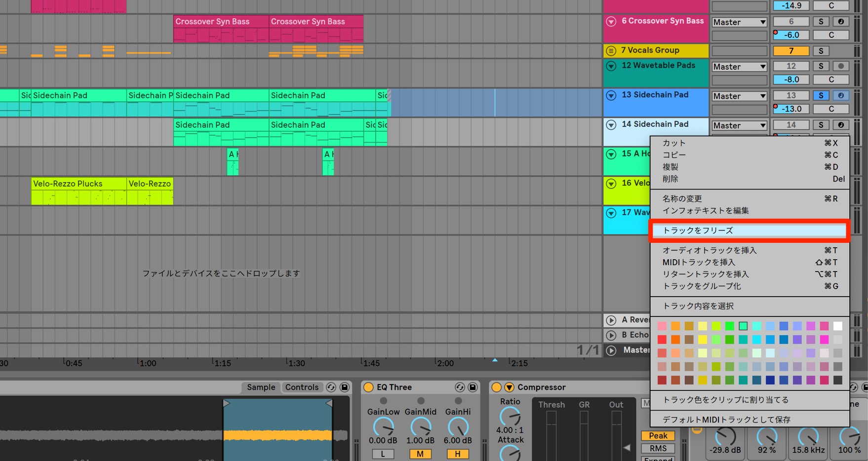Switch the compressor to Peak mode

(x=658, y=436)
